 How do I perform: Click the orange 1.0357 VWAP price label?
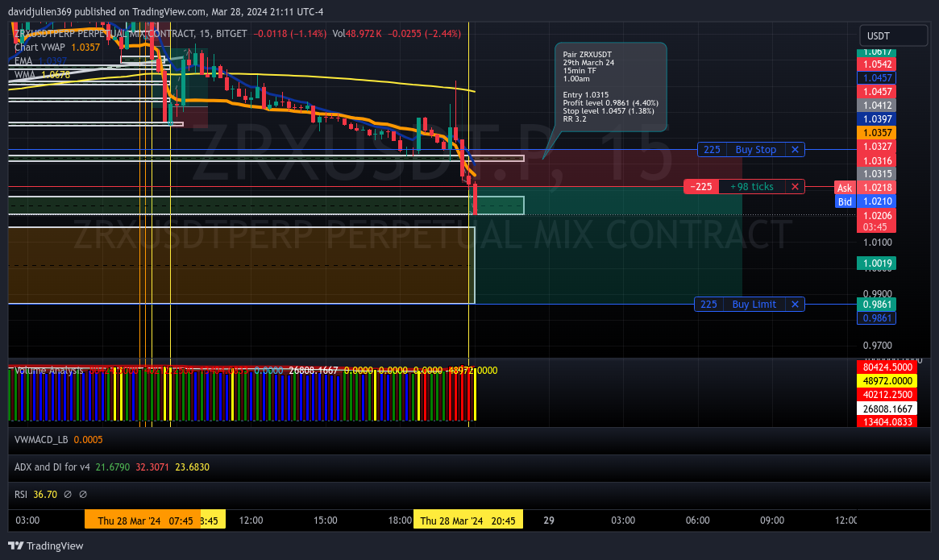tap(877, 133)
